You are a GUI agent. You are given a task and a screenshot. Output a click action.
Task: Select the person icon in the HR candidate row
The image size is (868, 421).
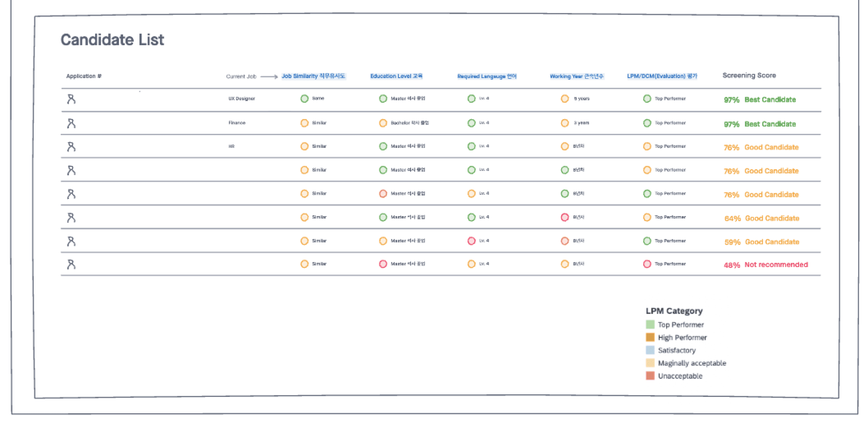71,147
